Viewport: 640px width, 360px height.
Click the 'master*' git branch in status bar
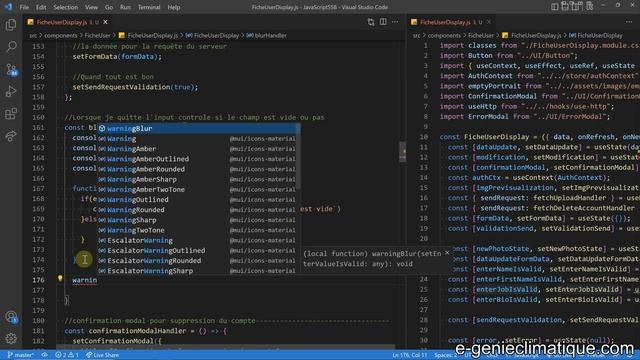pyautogui.click(x=20, y=355)
